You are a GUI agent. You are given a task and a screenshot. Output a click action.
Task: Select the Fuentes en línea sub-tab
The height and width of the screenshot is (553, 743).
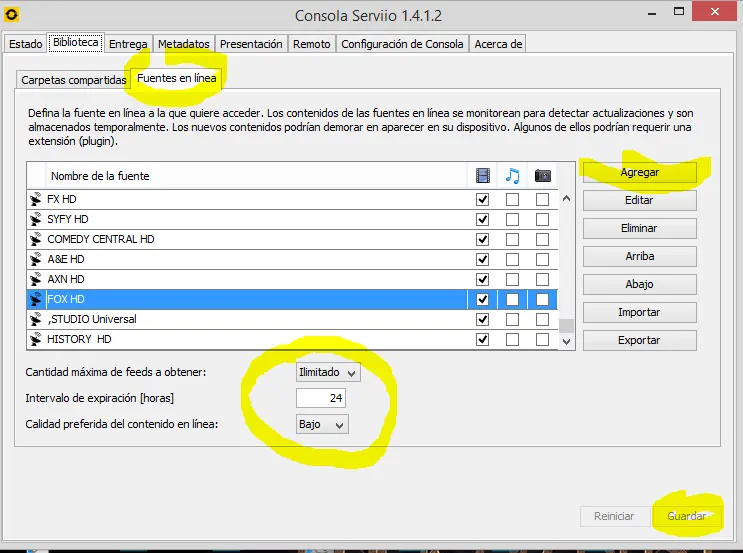pyautogui.click(x=177, y=78)
